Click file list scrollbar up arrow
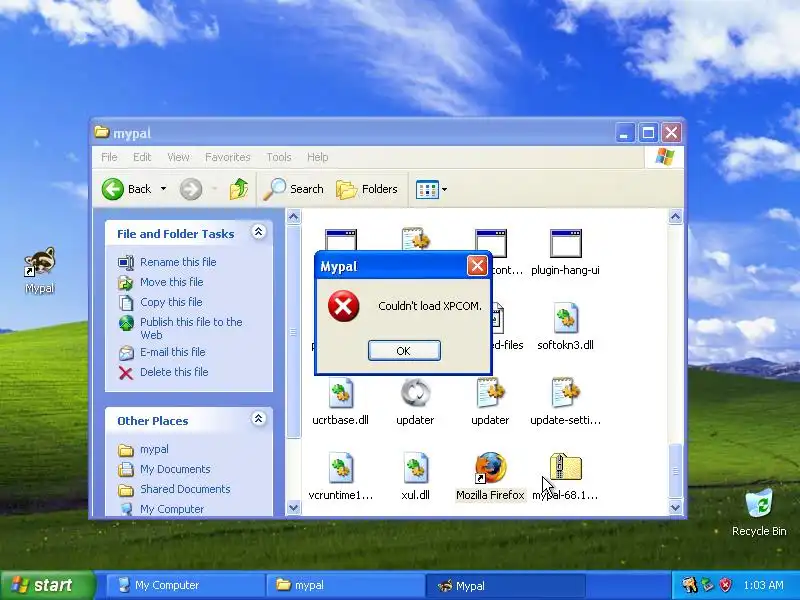This screenshot has height=600, width=800. tap(675, 217)
